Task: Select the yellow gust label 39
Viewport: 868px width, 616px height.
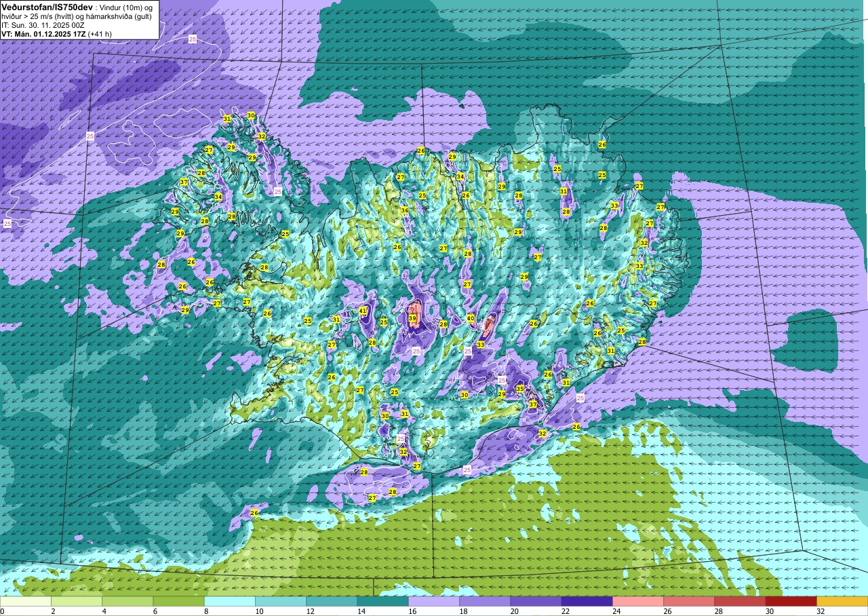Action: coord(412,318)
